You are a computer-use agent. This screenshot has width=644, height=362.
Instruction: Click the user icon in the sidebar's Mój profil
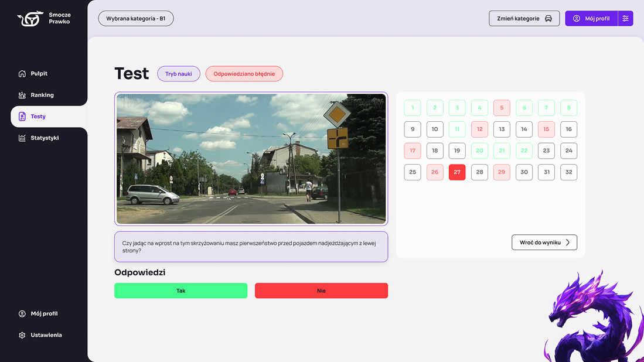pyautogui.click(x=22, y=314)
